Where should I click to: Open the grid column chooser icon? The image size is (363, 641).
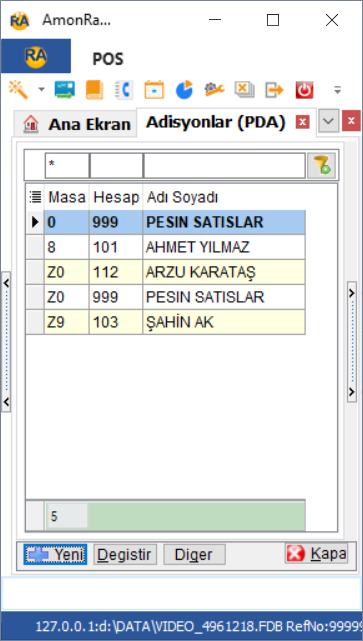35,197
